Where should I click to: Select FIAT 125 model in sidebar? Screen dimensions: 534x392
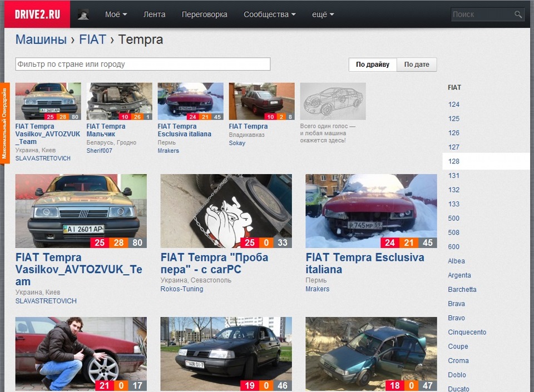[x=454, y=119]
